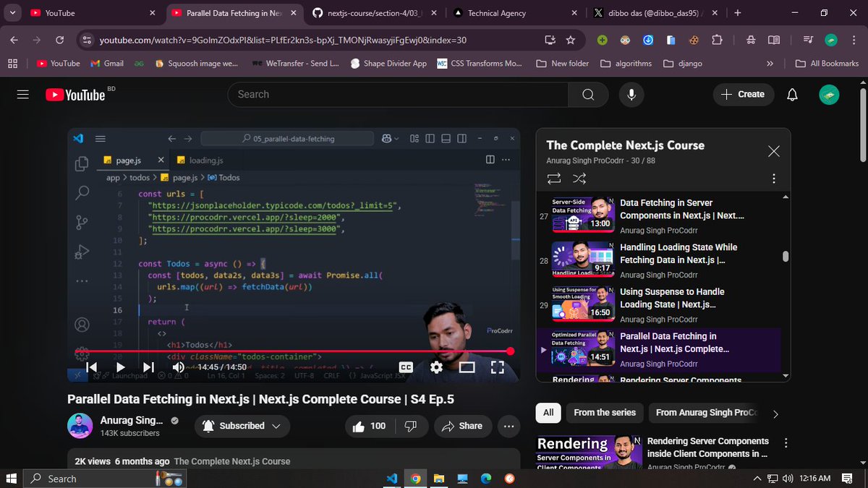Open menu for Rendering Server Components suggestion

(786, 443)
